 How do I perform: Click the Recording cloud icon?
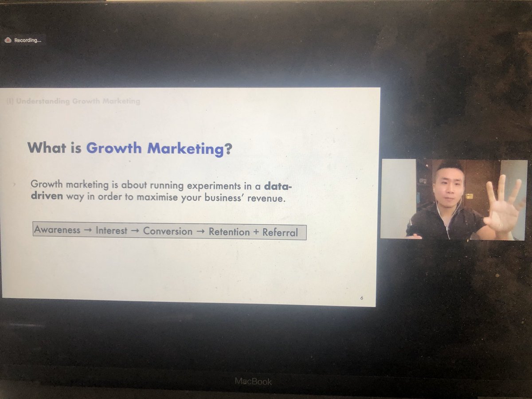pos(8,40)
